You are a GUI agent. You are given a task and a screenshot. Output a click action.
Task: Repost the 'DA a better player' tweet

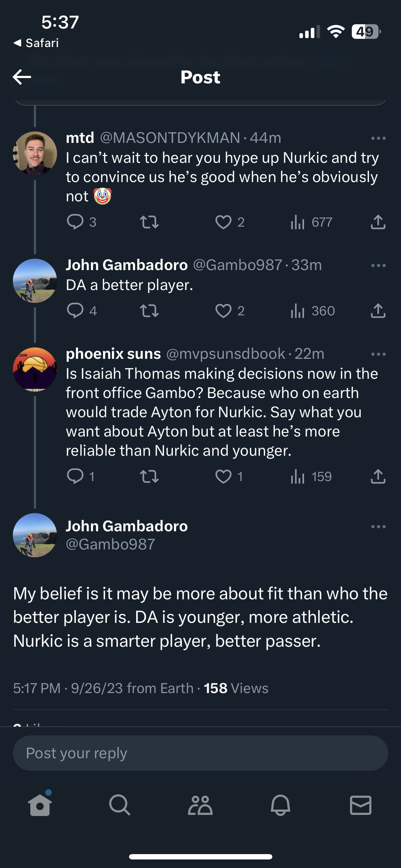point(149,311)
